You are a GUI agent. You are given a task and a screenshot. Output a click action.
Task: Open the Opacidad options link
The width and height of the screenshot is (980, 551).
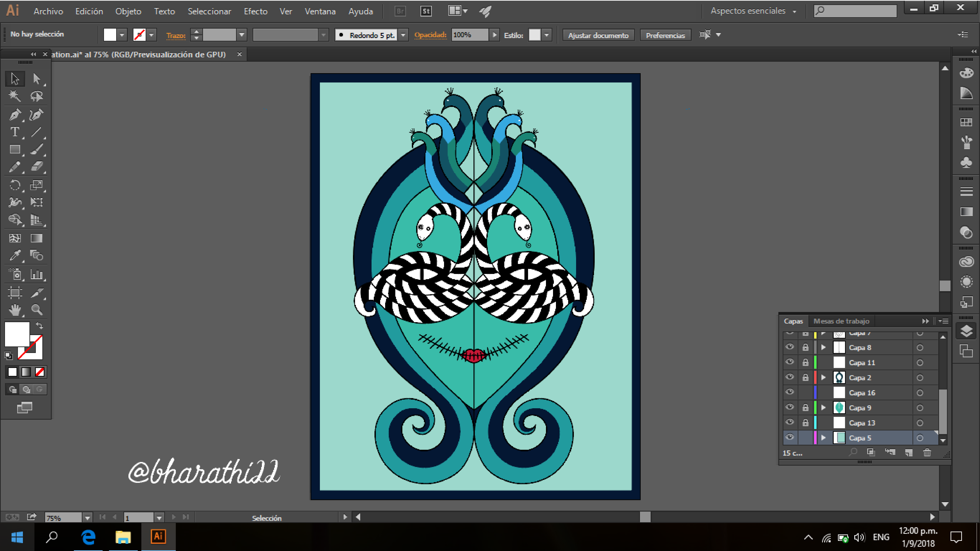(x=430, y=35)
